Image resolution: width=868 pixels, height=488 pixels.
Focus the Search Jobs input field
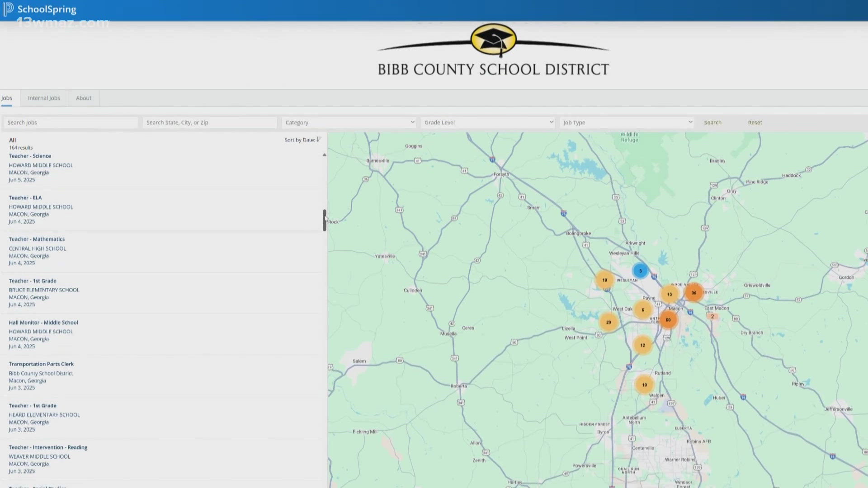71,122
